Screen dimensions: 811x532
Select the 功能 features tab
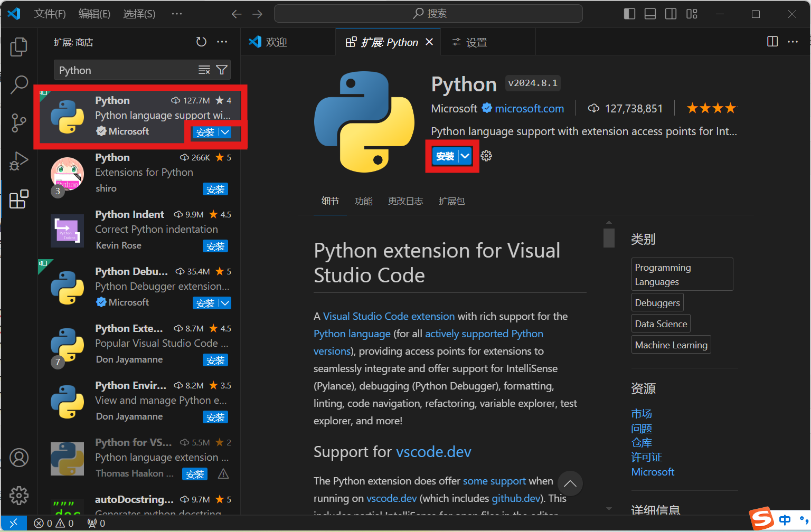click(x=364, y=201)
